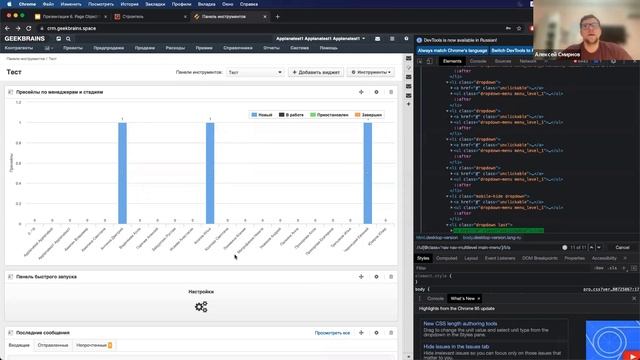
Task: Collapse the Пресейлы по менеджерам widget header toggle
Action: coord(11,92)
